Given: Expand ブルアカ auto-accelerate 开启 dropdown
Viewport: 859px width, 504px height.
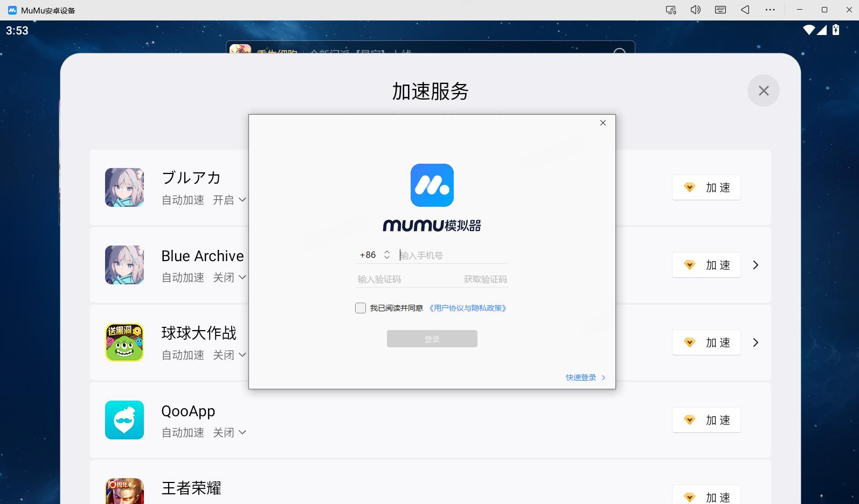Looking at the screenshot, I should pos(230,200).
